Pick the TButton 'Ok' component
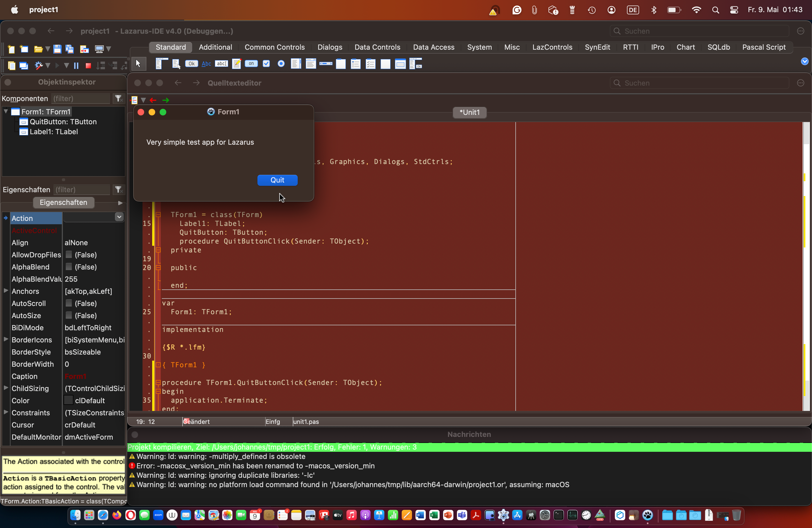This screenshot has height=528, width=812. point(191,64)
